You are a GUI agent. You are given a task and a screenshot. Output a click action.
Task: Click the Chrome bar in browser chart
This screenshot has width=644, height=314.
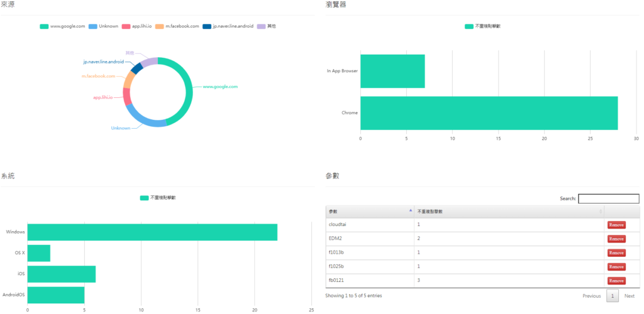[x=489, y=113]
